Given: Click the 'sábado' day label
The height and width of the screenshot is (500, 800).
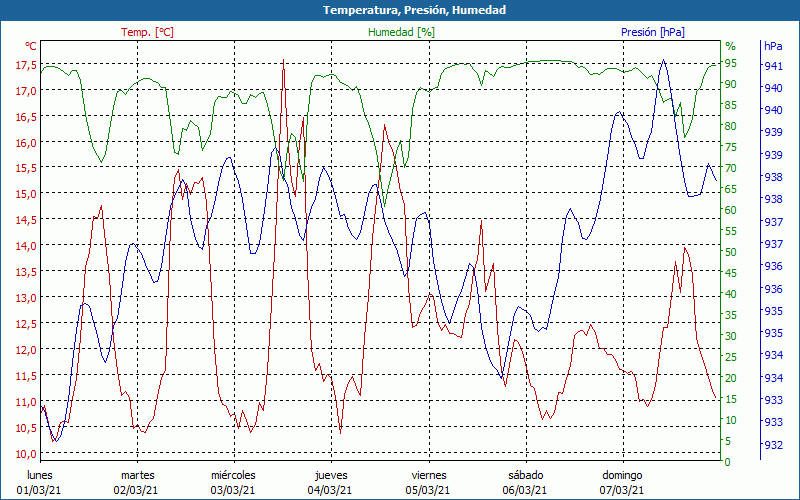Looking at the screenshot, I should point(526,475).
